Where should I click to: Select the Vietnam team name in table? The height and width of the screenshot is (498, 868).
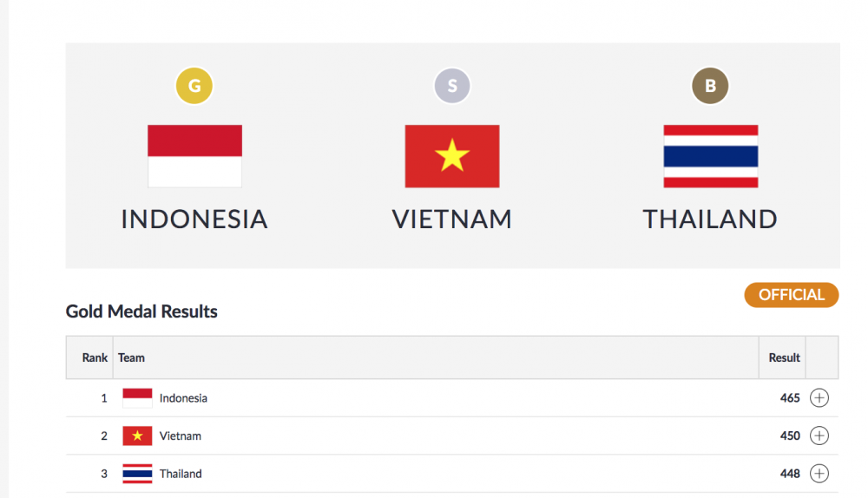point(181,436)
